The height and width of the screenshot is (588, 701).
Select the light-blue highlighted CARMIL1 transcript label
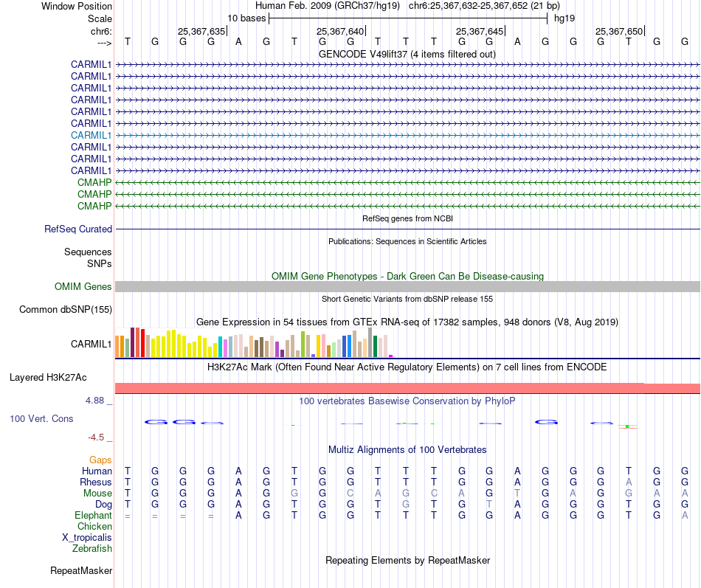(x=91, y=135)
